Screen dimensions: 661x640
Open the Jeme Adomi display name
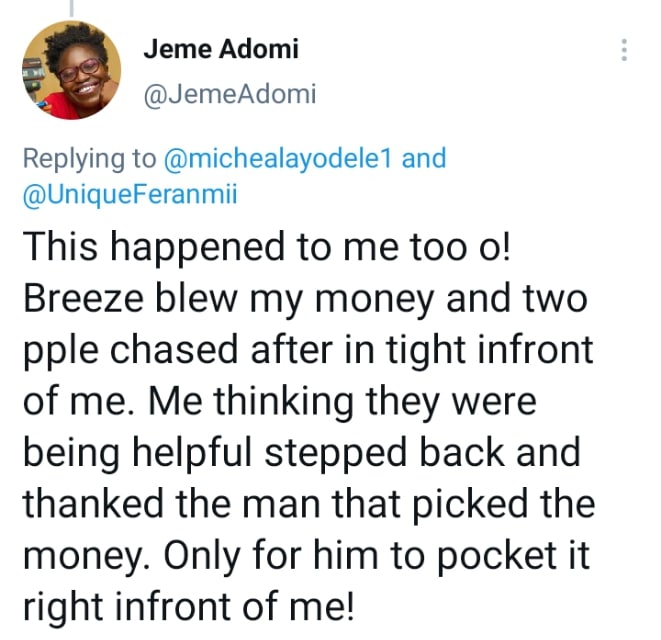(220, 49)
